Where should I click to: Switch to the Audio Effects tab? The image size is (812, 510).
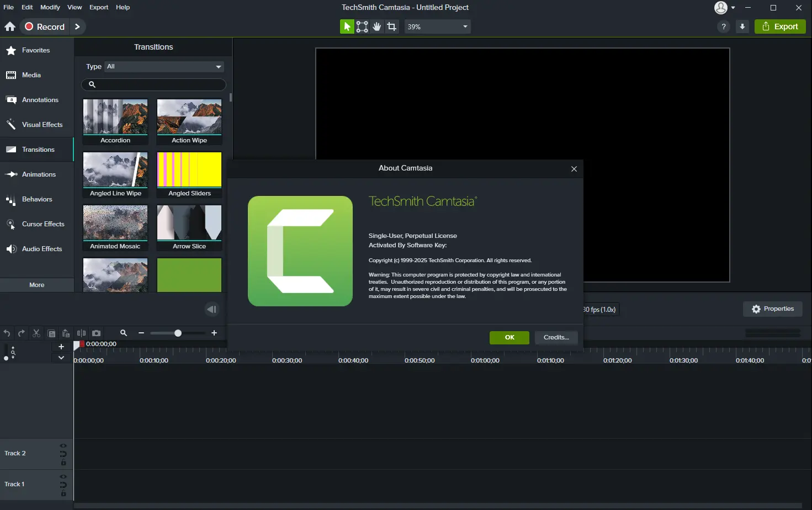pyautogui.click(x=36, y=249)
